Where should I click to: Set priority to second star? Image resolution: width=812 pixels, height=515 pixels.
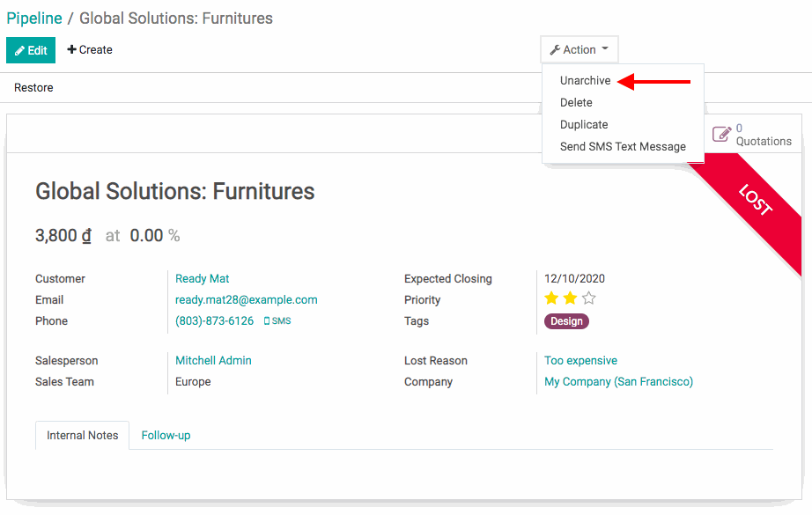click(x=571, y=298)
